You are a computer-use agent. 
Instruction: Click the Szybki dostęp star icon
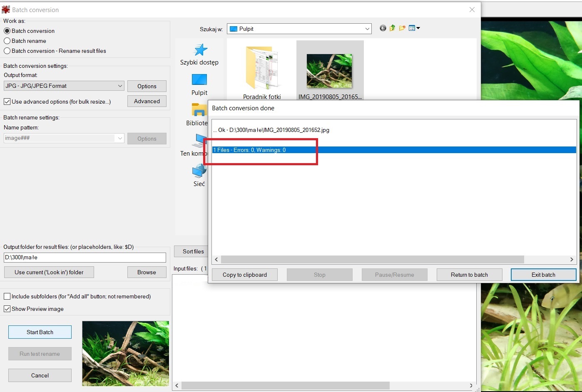point(201,50)
